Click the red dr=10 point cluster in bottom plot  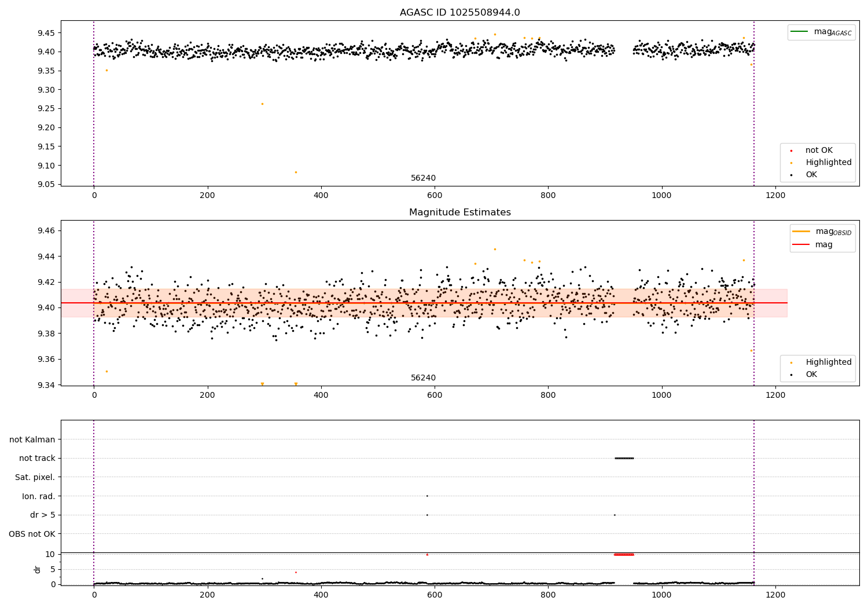pyautogui.click(x=624, y=555)
